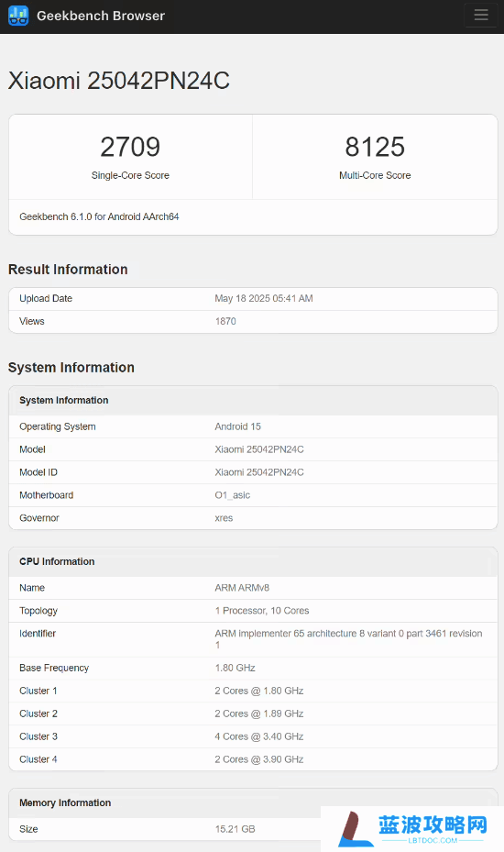The height and width of the screenshot is (852, 504).
Task: Click the Geekbench logo icon
Action: [18, 16]
